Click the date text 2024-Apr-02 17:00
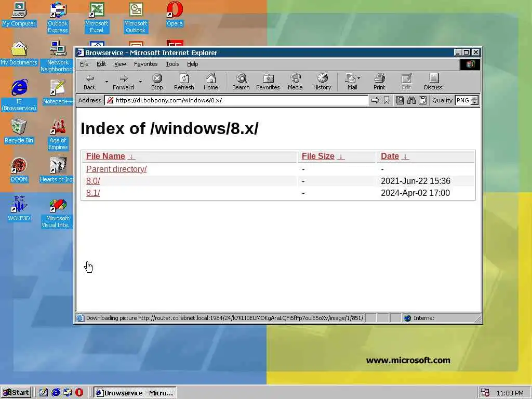 click(415, 193)
